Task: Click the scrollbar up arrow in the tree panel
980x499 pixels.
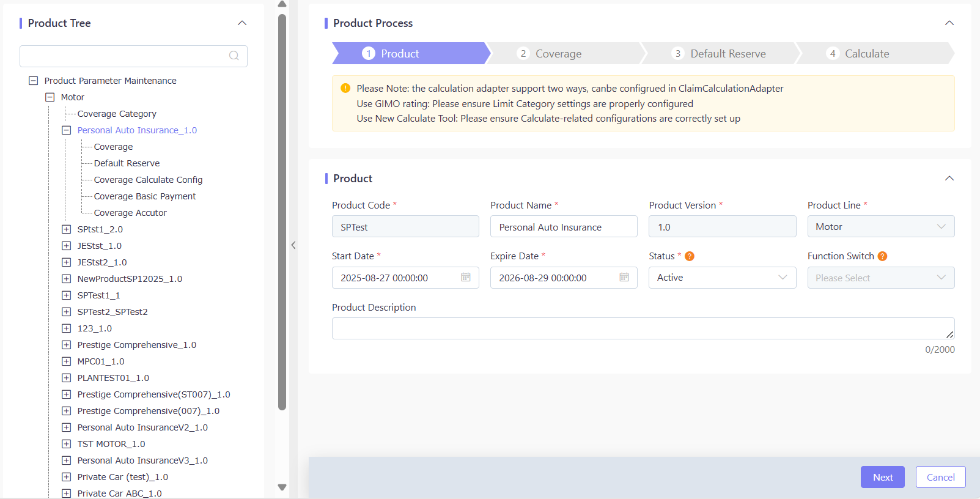Action: tap(282, 4)
